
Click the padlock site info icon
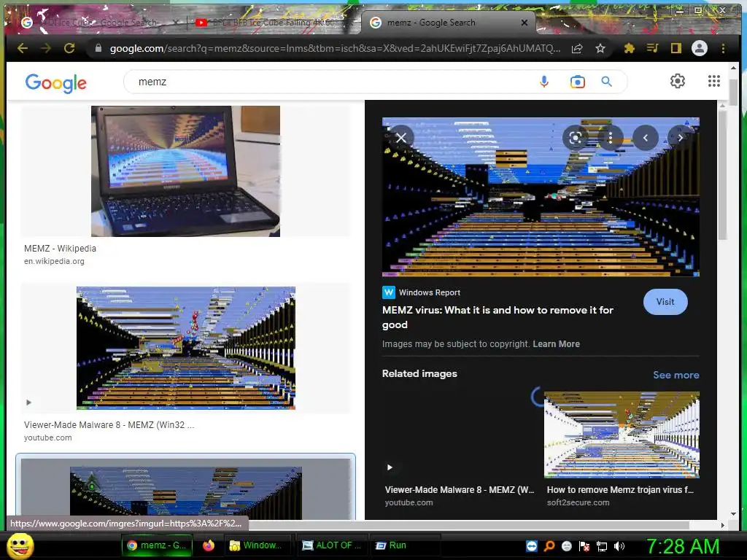(x=98, y=48)
